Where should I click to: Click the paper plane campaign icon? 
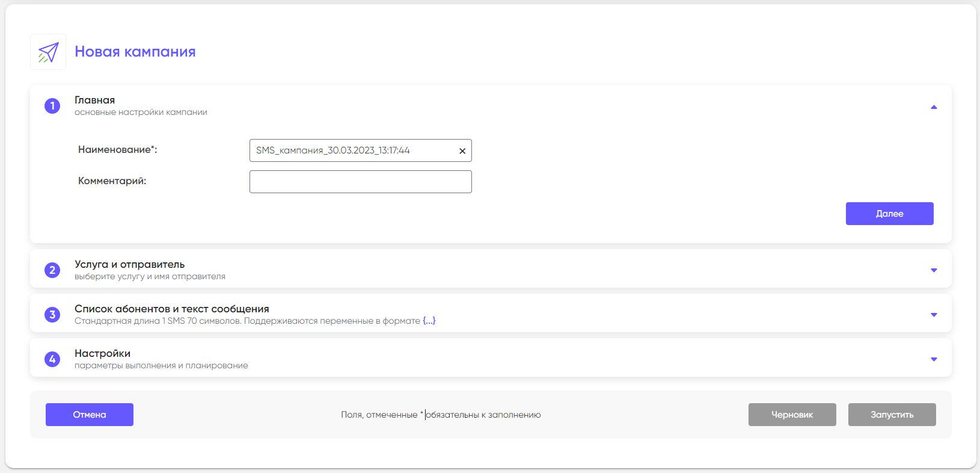point(48,52)
